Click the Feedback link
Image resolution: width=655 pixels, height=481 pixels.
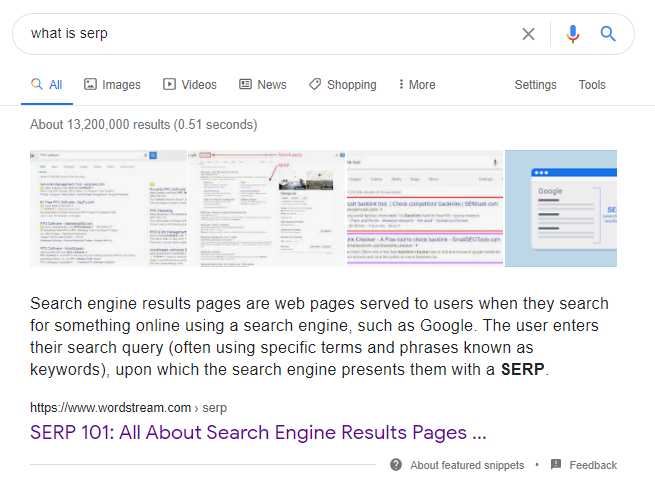click(x=593, y=465)
